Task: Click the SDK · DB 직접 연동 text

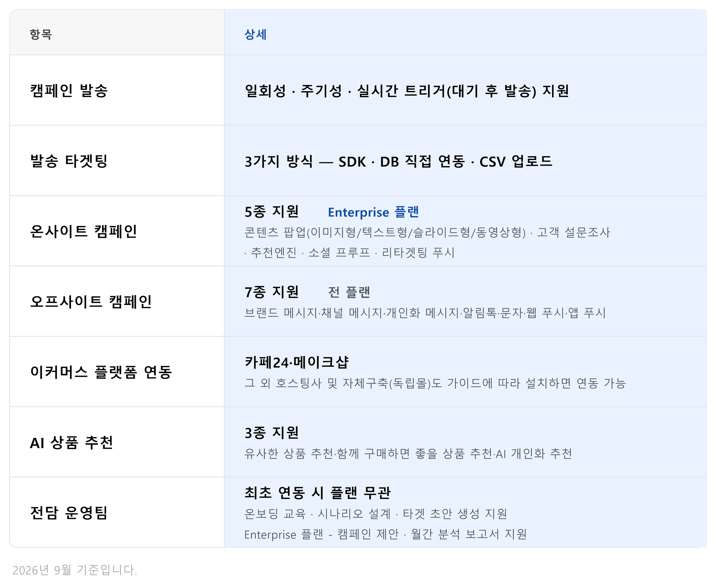Action: (402, 162)
